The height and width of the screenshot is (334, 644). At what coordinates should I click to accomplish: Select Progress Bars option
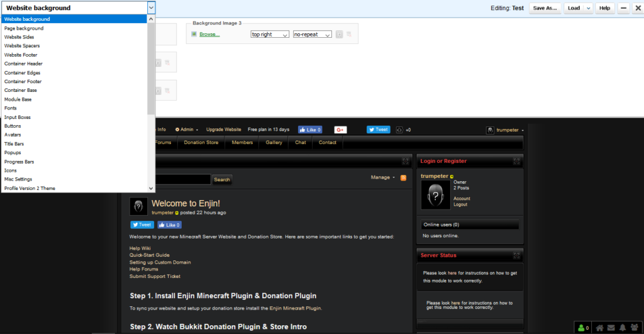click(74, 162)
